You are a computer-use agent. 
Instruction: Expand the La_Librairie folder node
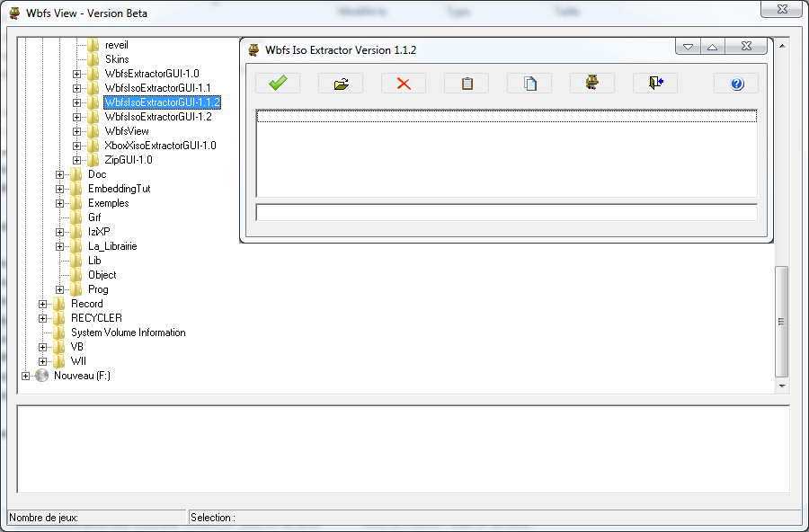60,246
